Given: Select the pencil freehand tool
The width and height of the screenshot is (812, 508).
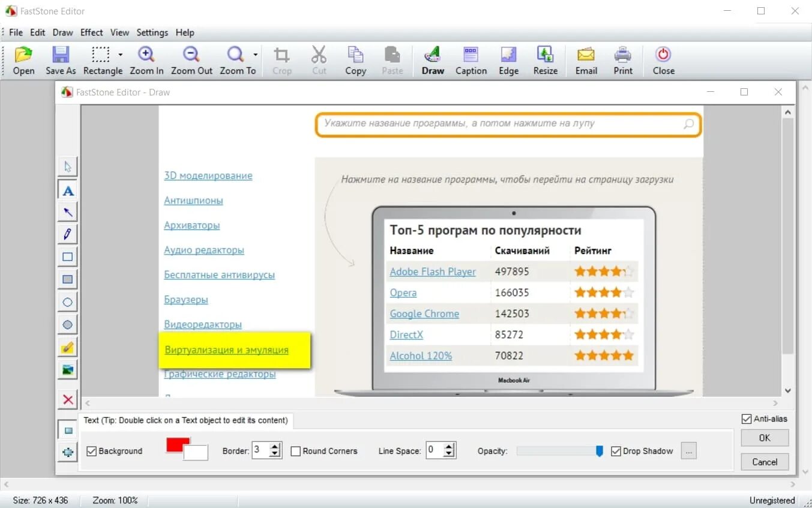Looking at the screenshot, I should click(68, 234).
